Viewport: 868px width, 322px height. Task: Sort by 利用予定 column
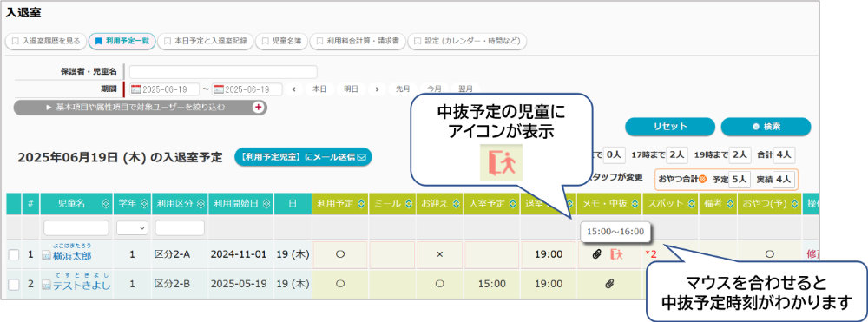click(x=360, y=204)
